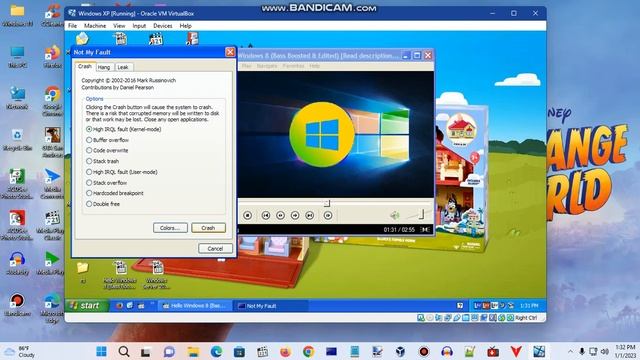Image resolution: width=640 pixels, height=360 pixels.
Task: Click the Right Ctrl host key indicator
Action: (526, 318)
